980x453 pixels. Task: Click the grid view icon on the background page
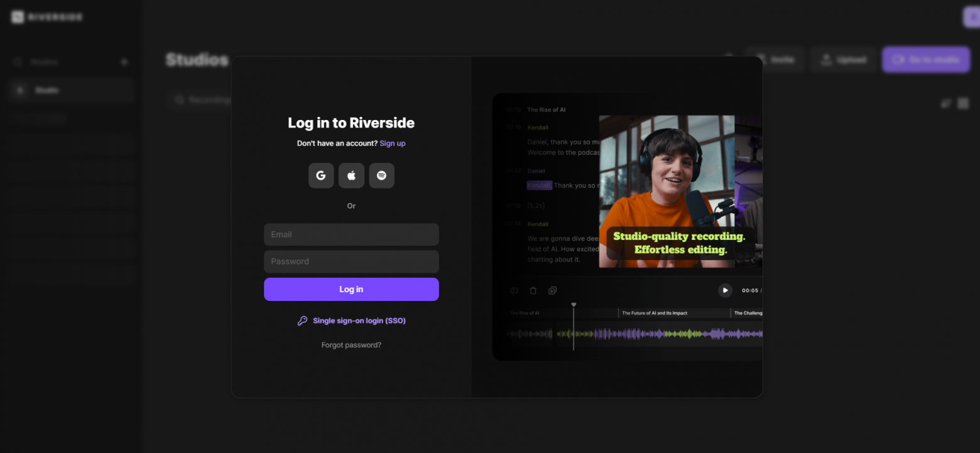963,103
